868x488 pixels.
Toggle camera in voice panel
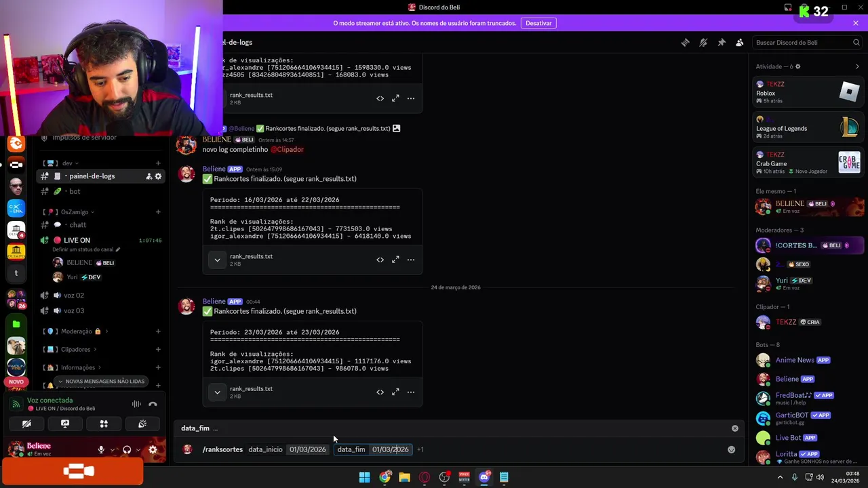(x=26, y=424)
